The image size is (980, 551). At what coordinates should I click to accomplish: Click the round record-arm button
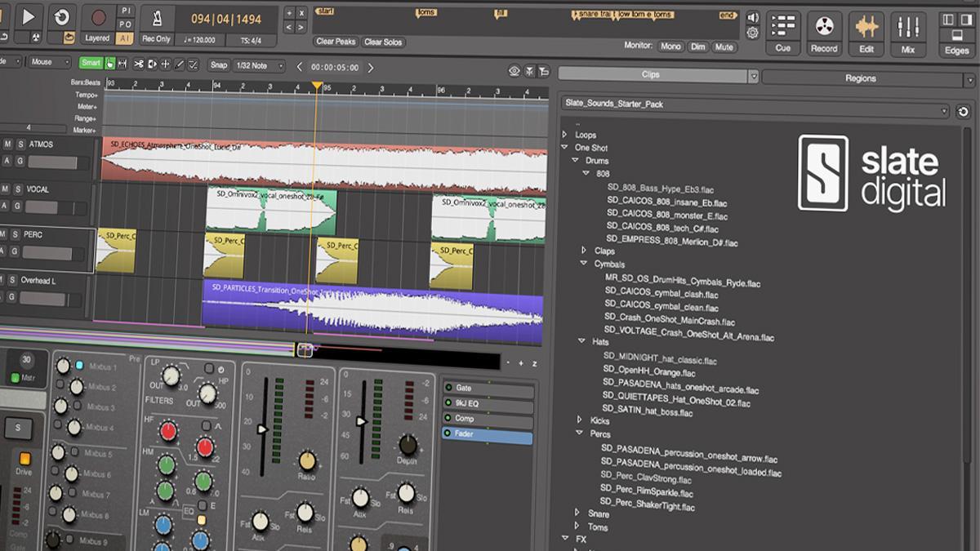point(99,16)
